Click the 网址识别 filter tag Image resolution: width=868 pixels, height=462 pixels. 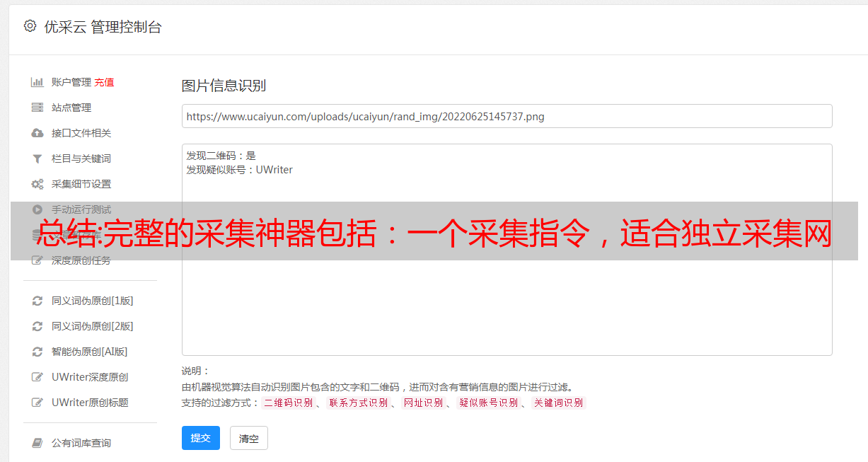(x=423, y=403)
